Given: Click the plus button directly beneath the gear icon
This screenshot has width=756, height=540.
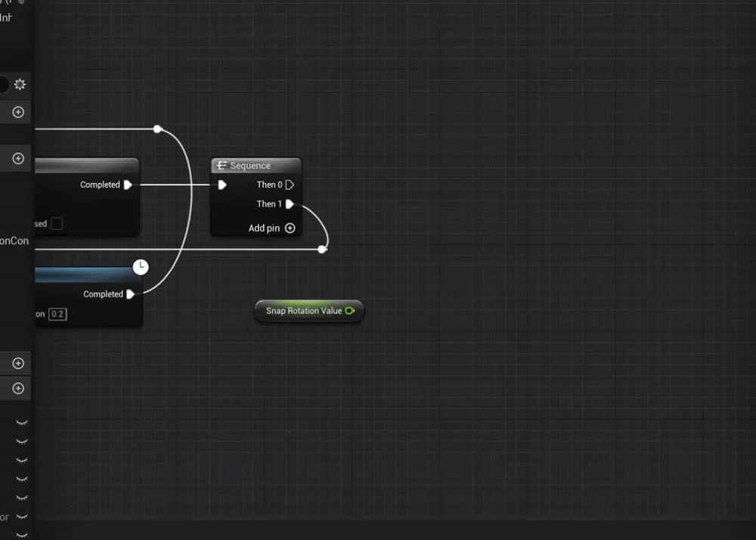Looking at the screenshot, I should [x=18, y=113].
